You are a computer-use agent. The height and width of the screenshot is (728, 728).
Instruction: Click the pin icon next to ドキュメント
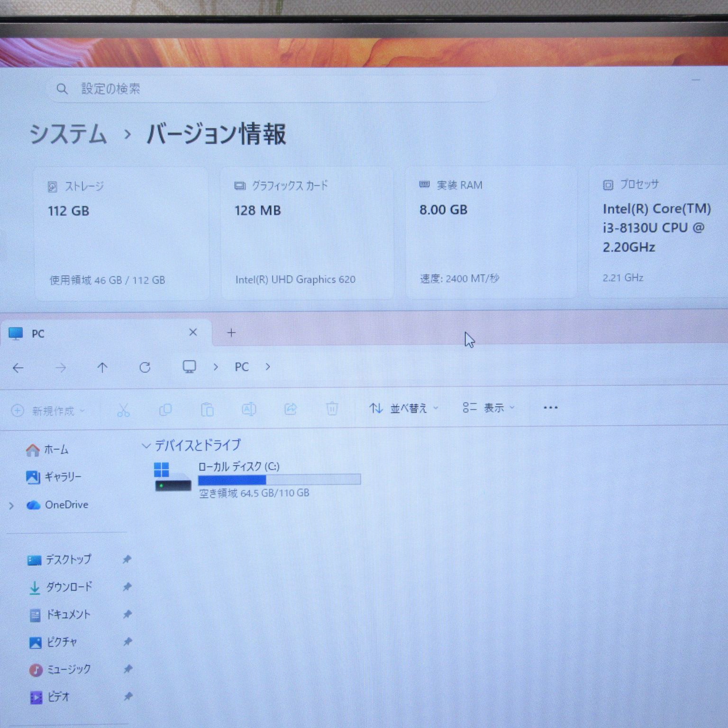pos(127,614)
